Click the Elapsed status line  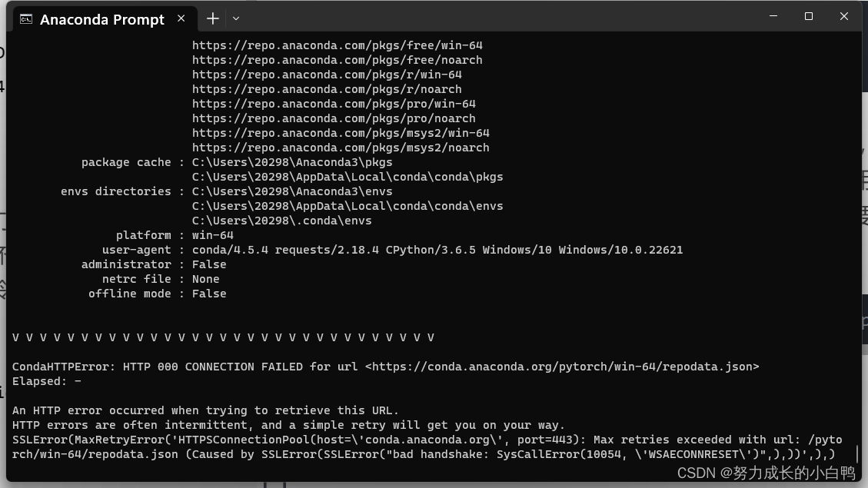46,381
